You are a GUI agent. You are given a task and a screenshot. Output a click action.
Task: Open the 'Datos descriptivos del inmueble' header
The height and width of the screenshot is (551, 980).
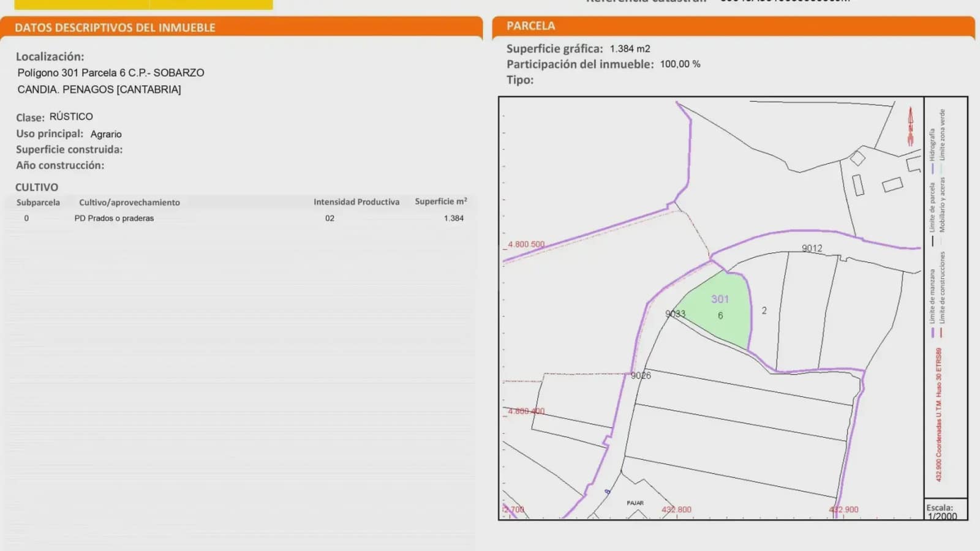pos(115,28)
